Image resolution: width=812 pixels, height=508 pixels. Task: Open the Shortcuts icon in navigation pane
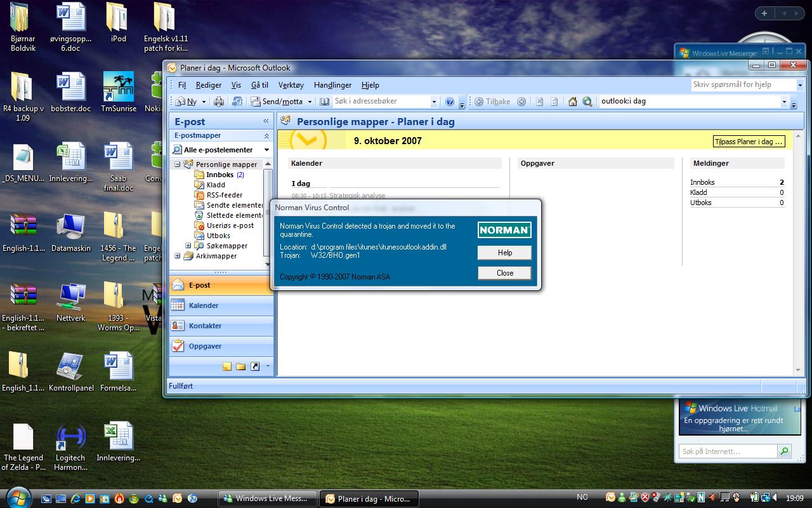[255, 366]
